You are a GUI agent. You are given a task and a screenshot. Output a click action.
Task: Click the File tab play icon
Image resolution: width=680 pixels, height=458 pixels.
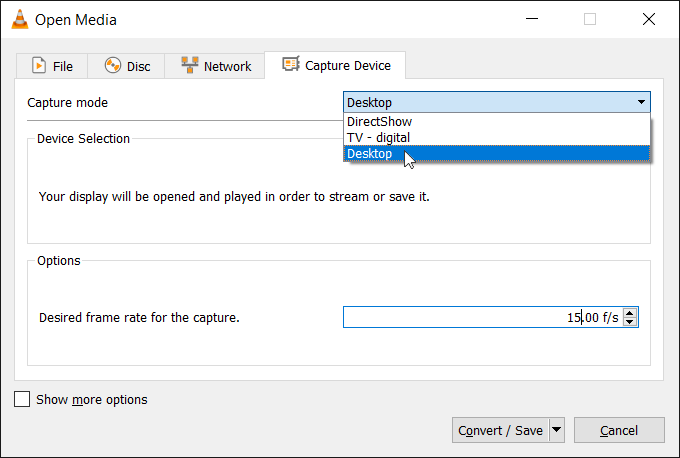point(39,66)
